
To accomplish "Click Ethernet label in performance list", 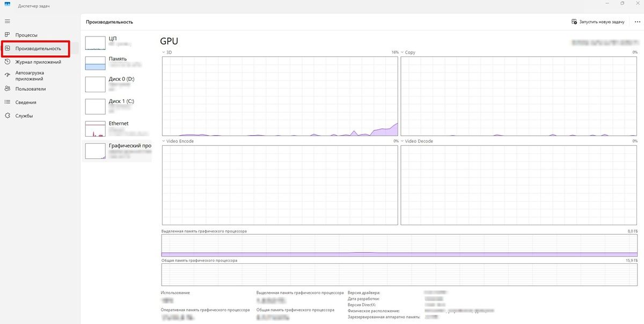I will tap(119, 123).
